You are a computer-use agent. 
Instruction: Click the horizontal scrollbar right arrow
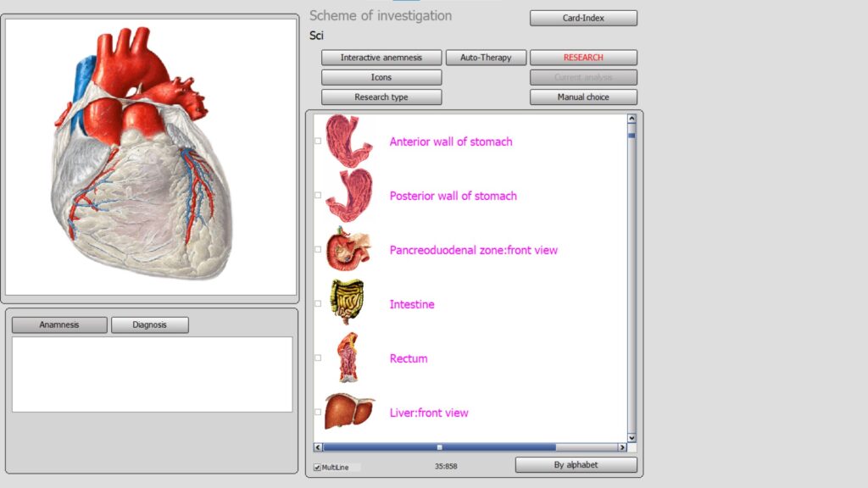pyautogui.click(x=622, y=447)
